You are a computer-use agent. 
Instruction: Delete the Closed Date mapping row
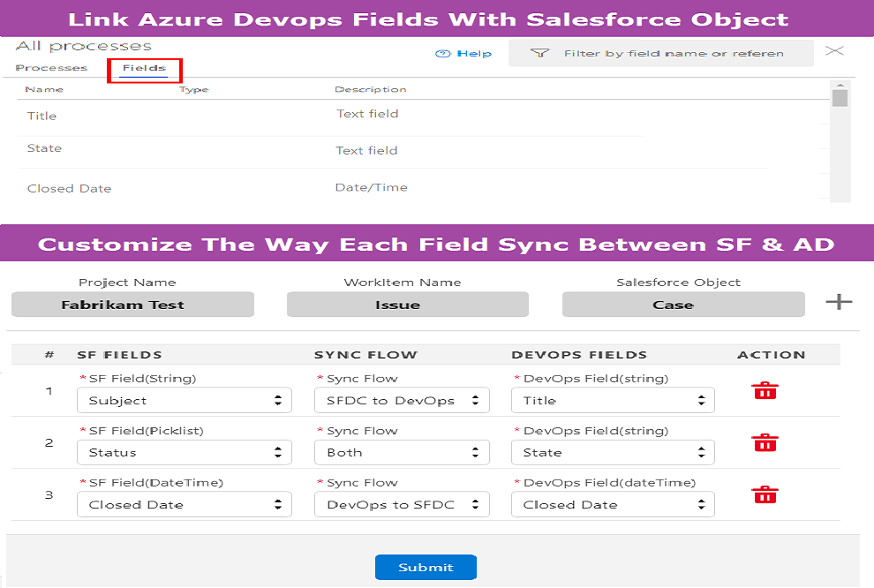coord(765,494)
